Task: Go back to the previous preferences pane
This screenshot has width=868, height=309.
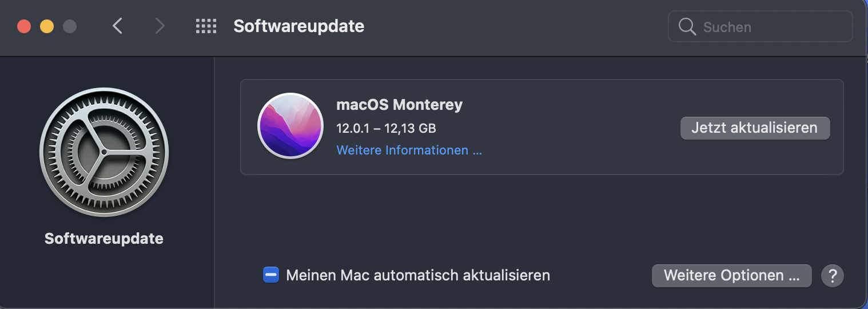Action: 117,26
